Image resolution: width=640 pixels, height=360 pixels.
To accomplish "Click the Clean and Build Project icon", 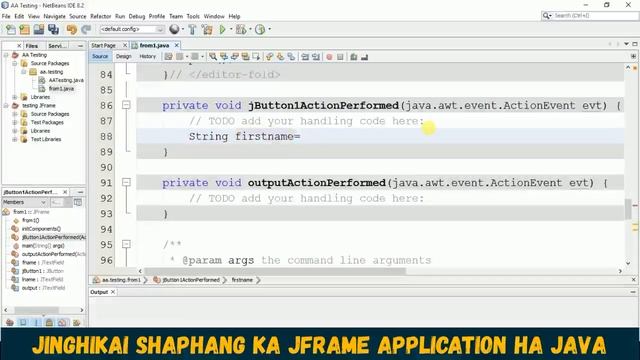I will coord(207,29).
